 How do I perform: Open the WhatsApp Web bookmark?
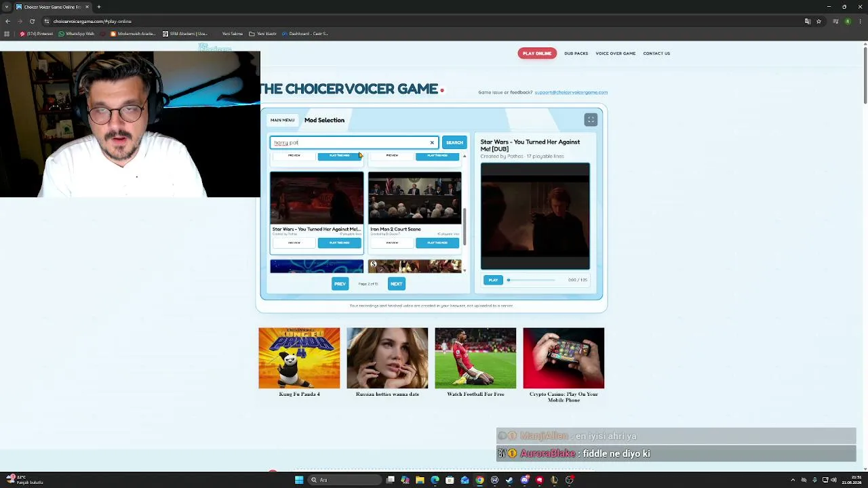pyautogui.click(x=77, y=34)
